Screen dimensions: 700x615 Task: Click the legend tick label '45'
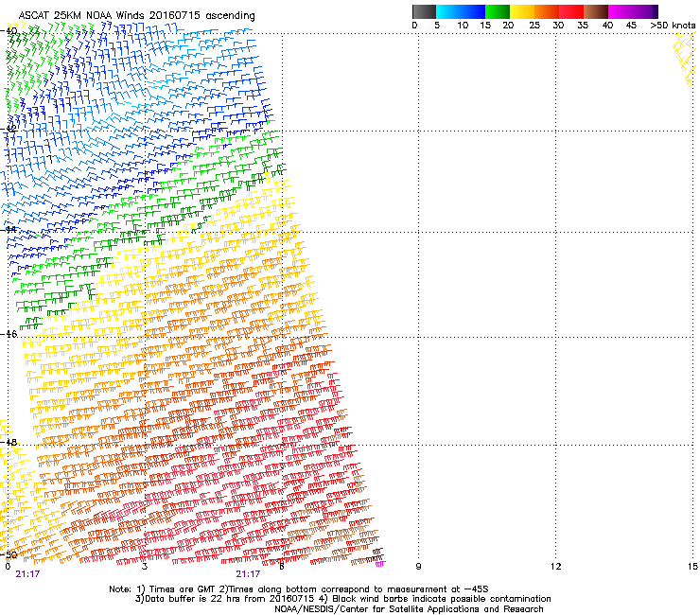(631, 26)
